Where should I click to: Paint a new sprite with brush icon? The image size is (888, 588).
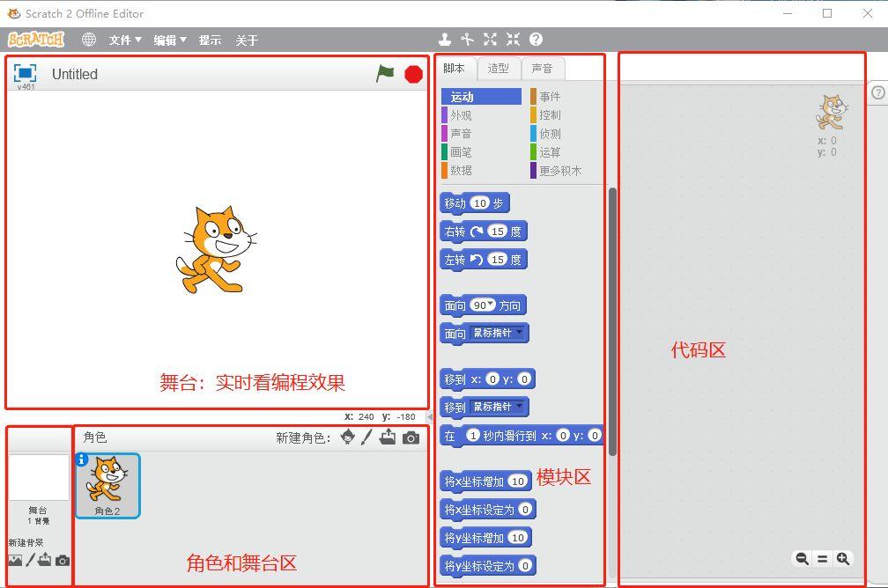(x=366, y=437)
